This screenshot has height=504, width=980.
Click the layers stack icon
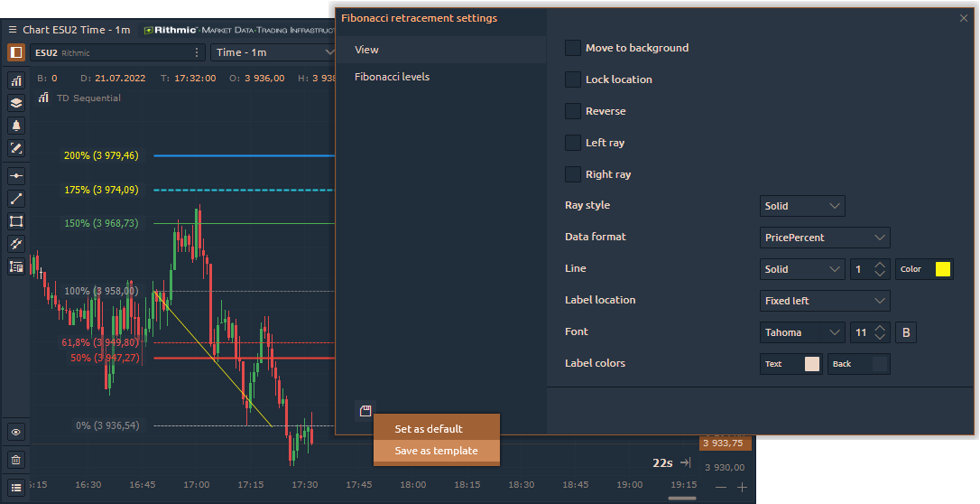tap(16, 103)
